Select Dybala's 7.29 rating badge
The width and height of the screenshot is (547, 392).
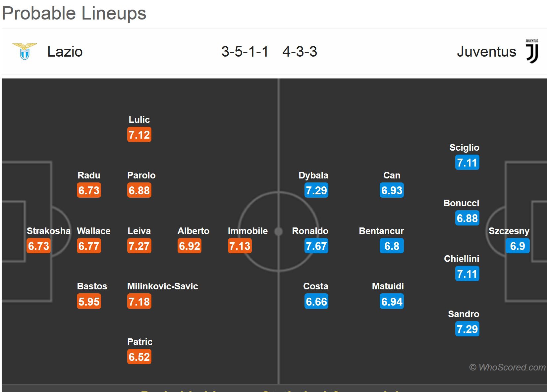(316, 190)
